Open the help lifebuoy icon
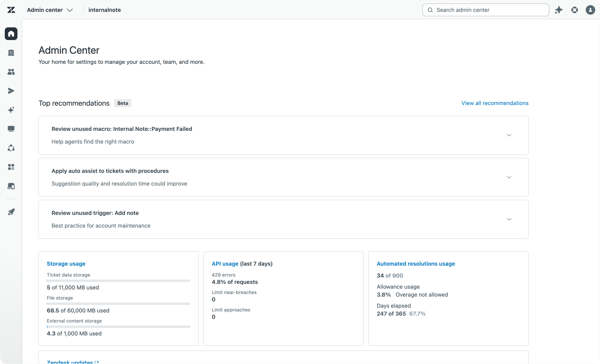The width and height of the screenshot is (600, 364). pyautogui.click(x=575, y=10)
